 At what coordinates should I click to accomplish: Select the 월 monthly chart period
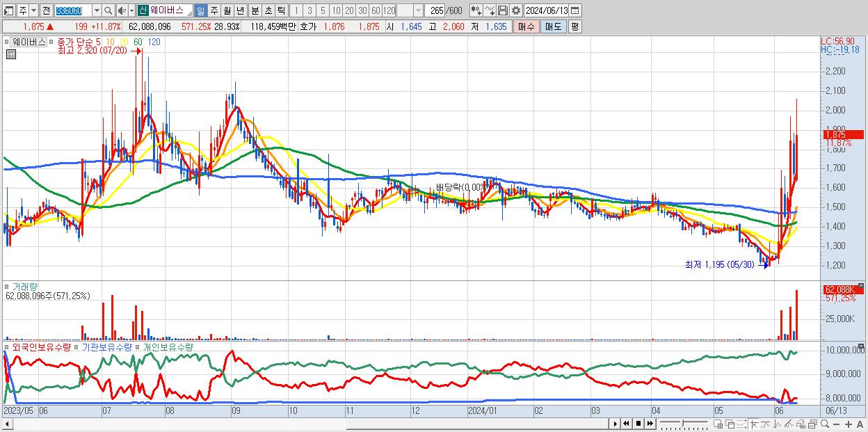click(x=227, y=10)
